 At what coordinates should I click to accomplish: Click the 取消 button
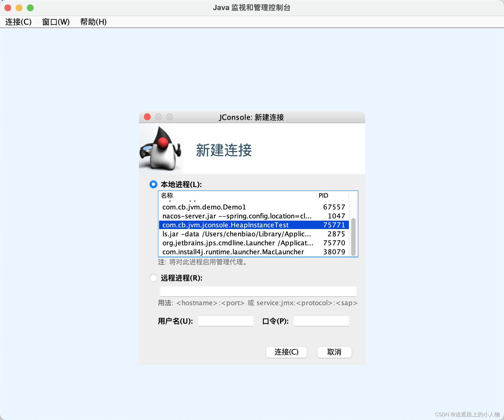[334, 352]
